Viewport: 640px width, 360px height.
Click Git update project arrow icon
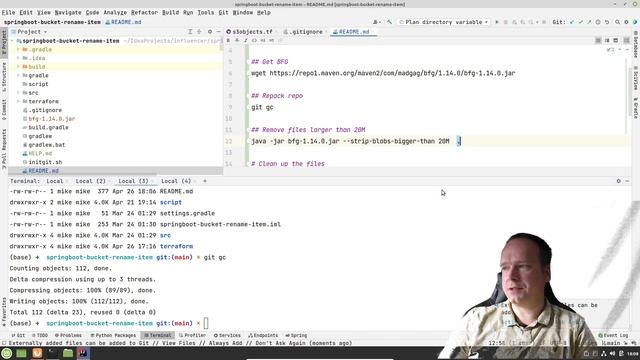(x=571, y=22)
